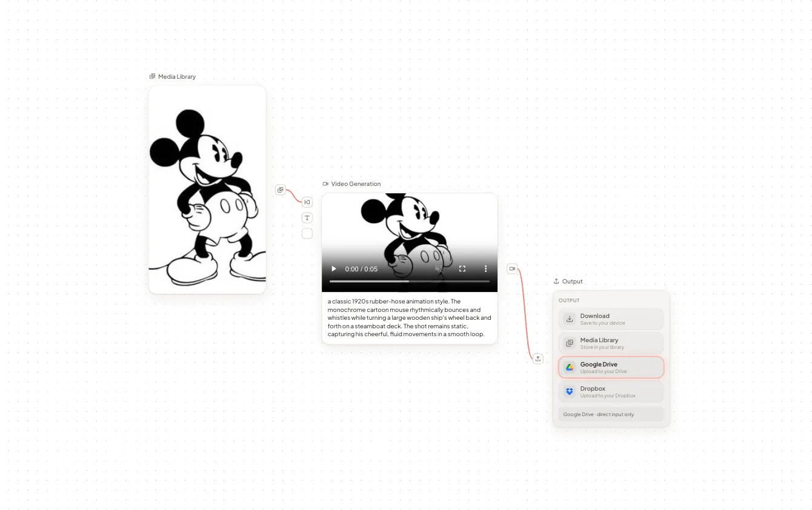
Task: Click the first-frame input port on Video Generation
Action: (307, 202)
